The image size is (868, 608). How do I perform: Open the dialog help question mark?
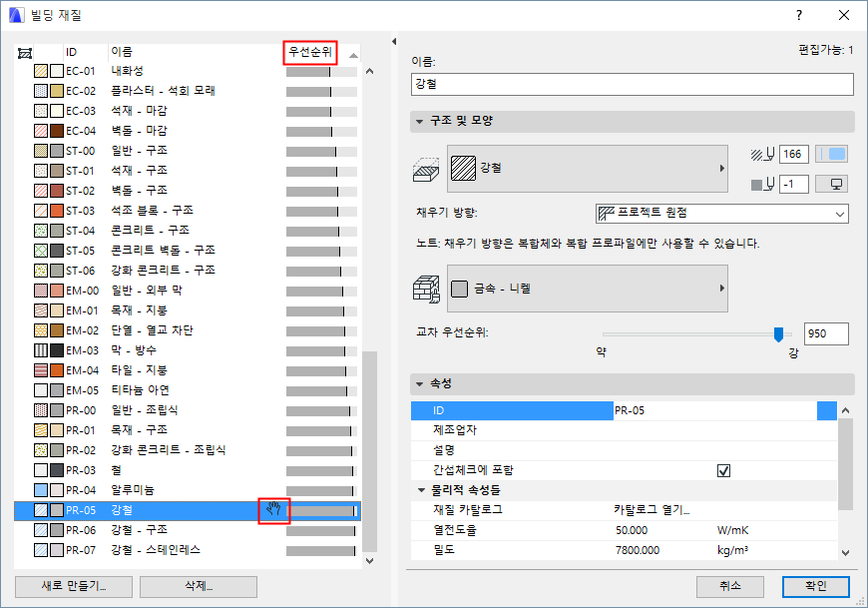click(799, 16)
